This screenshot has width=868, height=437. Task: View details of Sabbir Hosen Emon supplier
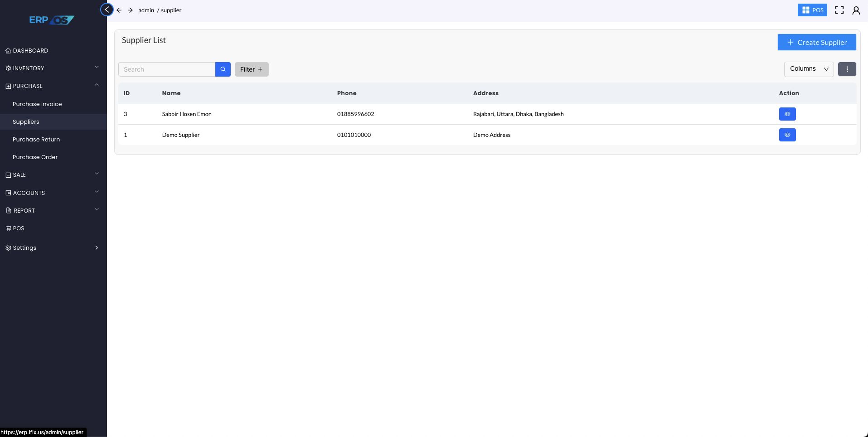pos(787,114)
